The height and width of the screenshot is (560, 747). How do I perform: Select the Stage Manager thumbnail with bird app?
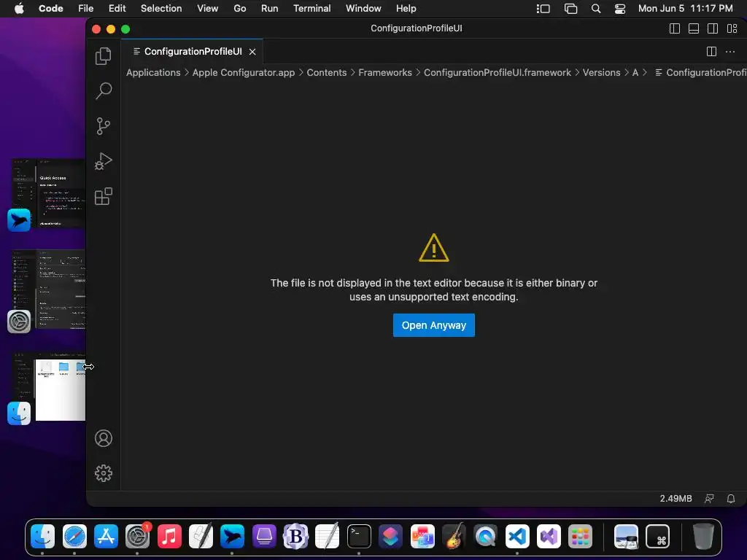pos(47,194)
